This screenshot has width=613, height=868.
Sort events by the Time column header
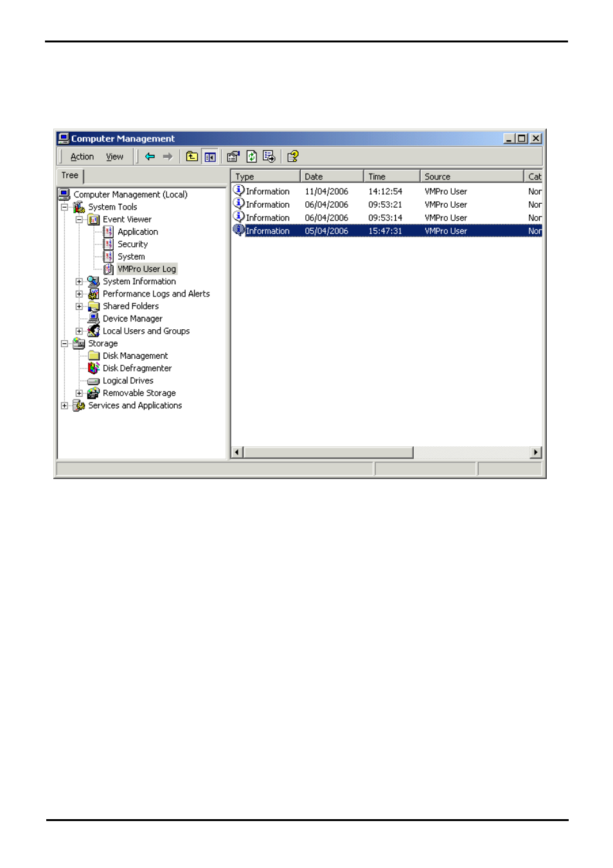[392, 176]
